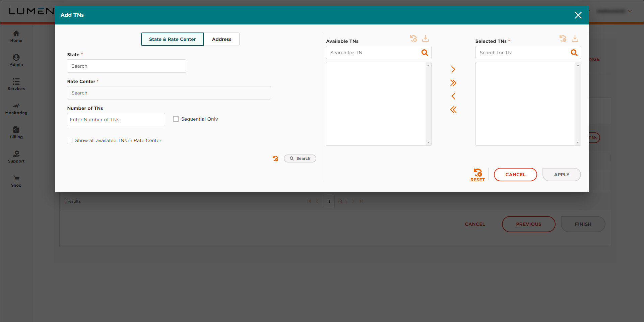The width and height of the screenshot is (644, 322).
Task: Switch to the Address tab
Action: (221, 39)
